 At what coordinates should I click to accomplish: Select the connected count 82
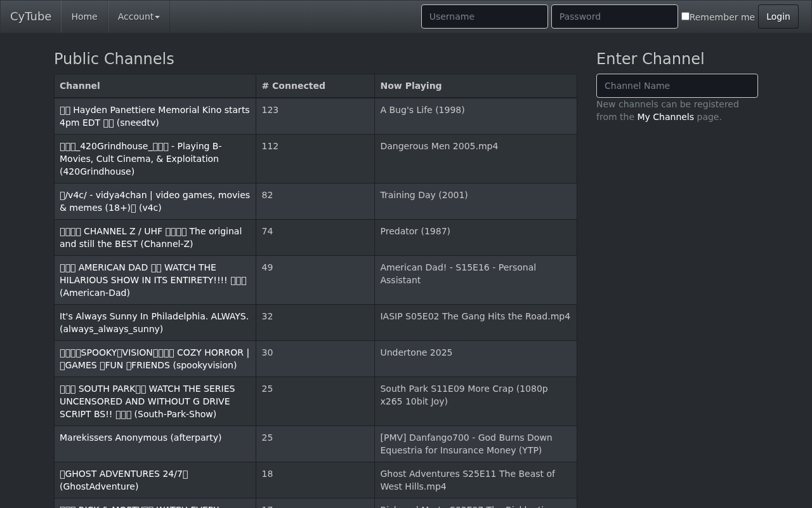click(267, 195)
